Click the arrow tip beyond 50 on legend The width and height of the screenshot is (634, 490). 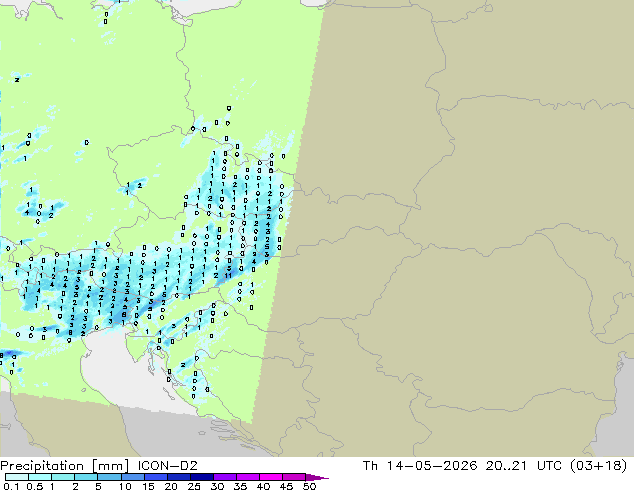[x=317, y=477]
